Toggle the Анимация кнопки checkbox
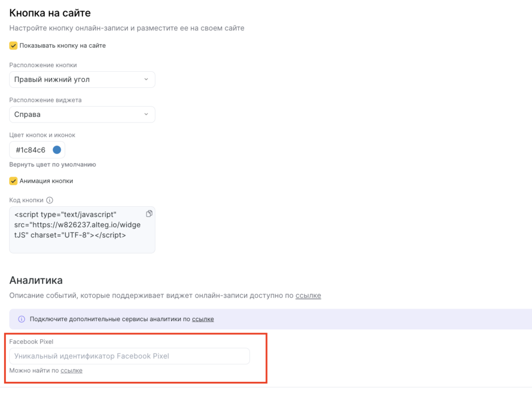532x412 pixels. click(x=13, y=181)
